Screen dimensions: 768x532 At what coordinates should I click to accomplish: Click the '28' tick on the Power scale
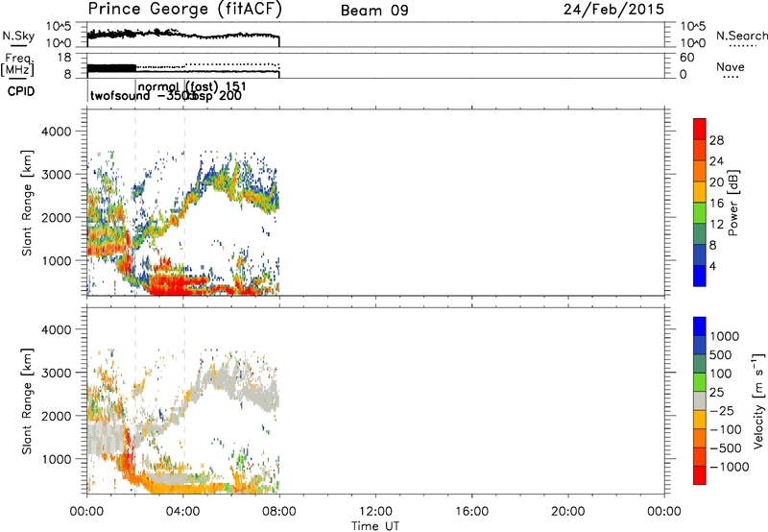pyautogui.click(x=716, y=140)
